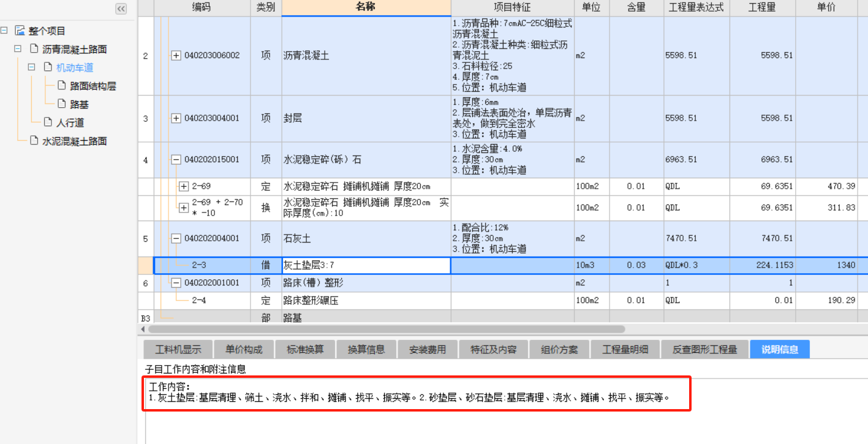Select the 2-4 路床整形碾压 code cell

[202, 301]
